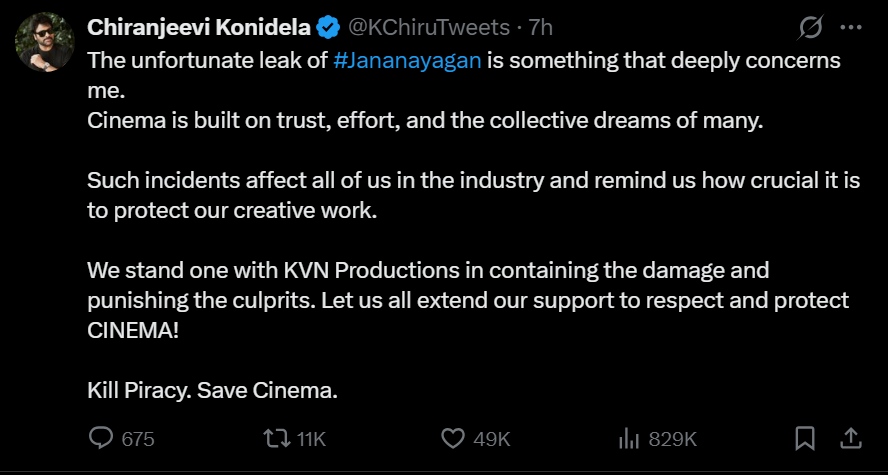The height and width of the screenshot is (475, 888).
Task: Open the #Jananayagan hashtag link
Action: (408, 60)
